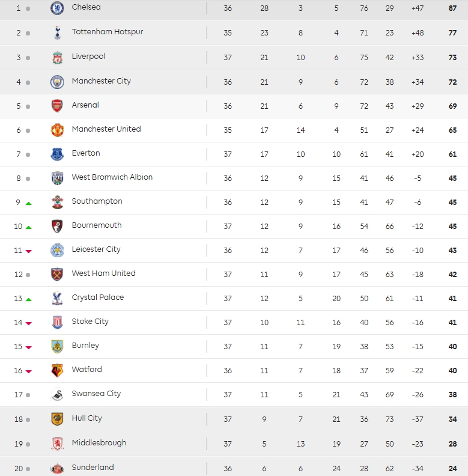Viewport: 468px width, 476px height.
Task: Click the Chelsea club crest
Action: 57,8
